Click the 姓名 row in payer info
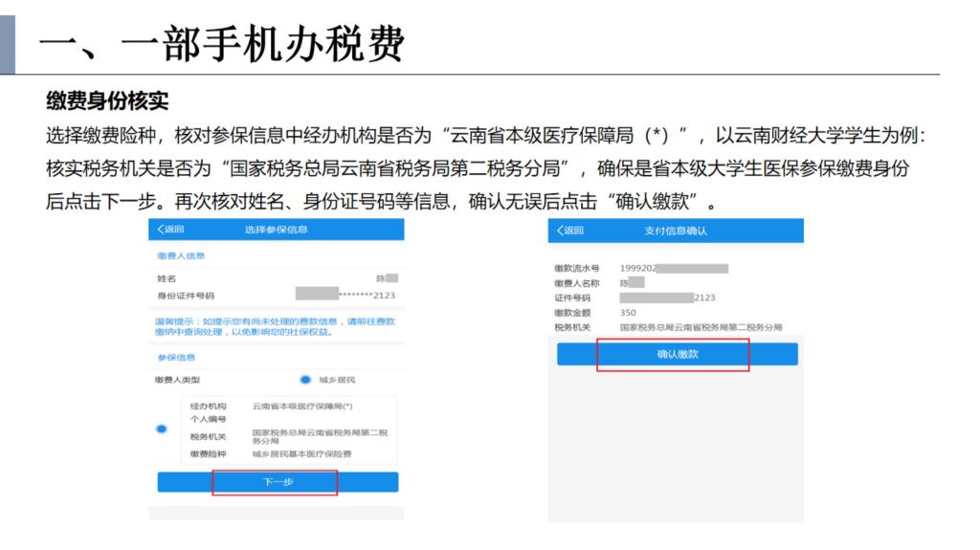Viewport: 980px width, 550px height. tap(276, 278)
